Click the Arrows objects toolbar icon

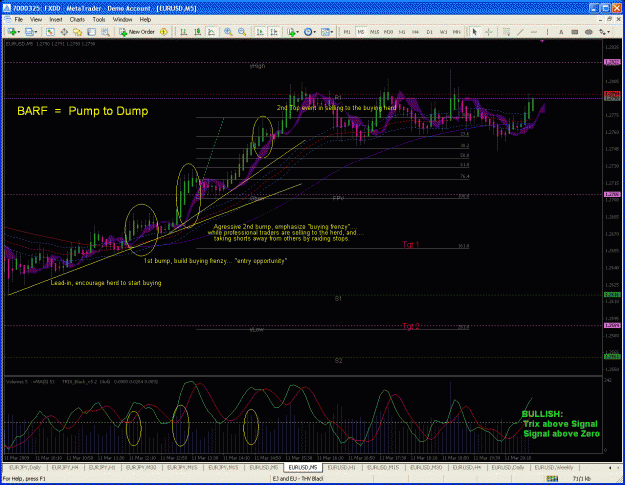(603, 32)
